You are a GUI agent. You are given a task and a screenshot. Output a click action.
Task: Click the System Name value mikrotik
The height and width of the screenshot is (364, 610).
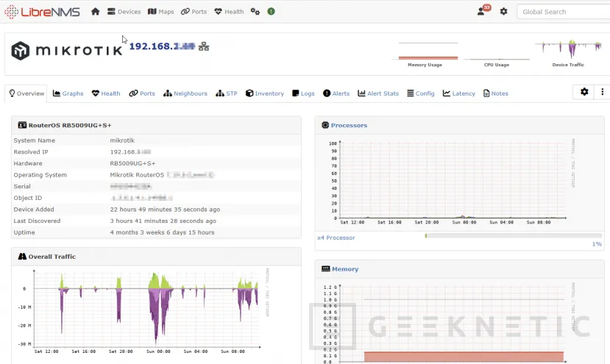pos(122,140)
